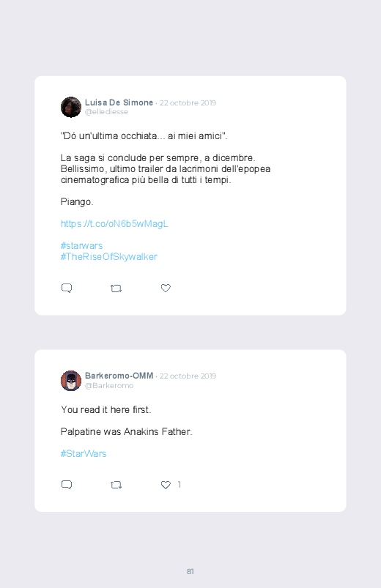
Task: Click the like count on Barkeromo's tweet
Action: pos(179,485)
